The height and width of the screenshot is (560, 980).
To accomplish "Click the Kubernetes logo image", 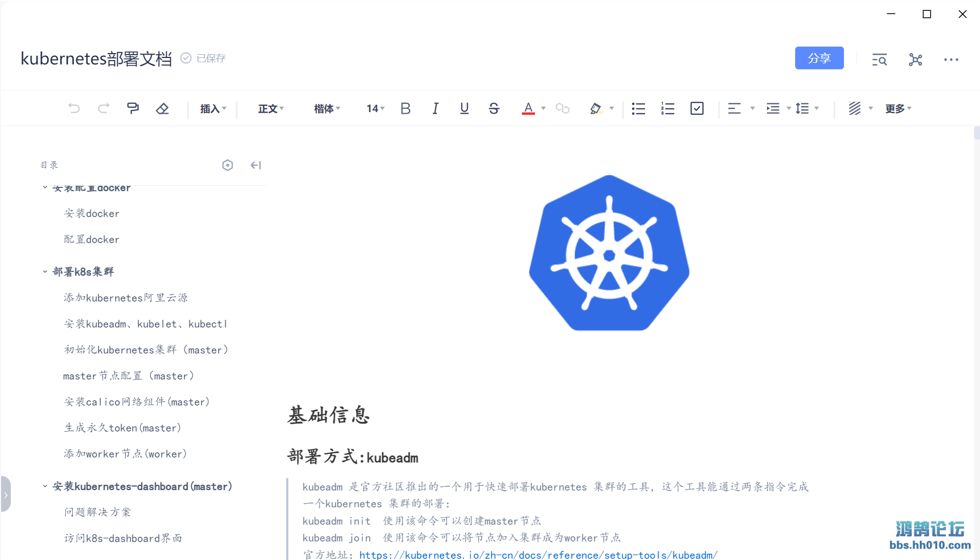I will click(x=609, y=253).
